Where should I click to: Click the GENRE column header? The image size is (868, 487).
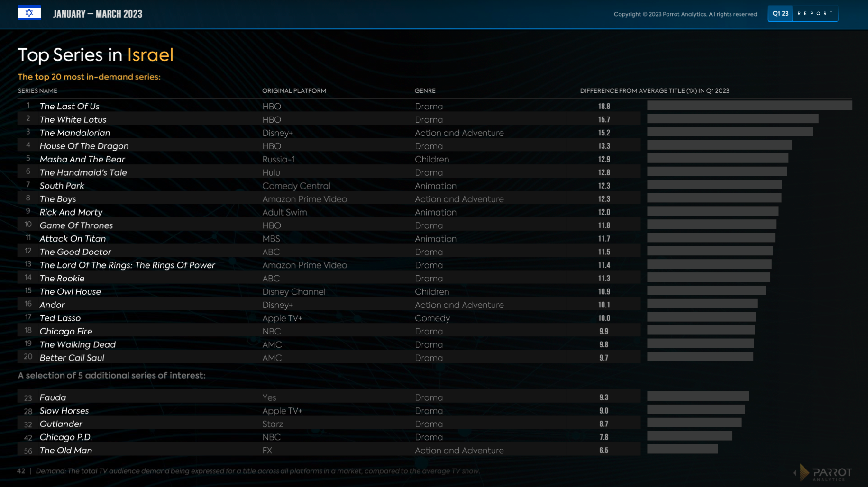(425, 90)
